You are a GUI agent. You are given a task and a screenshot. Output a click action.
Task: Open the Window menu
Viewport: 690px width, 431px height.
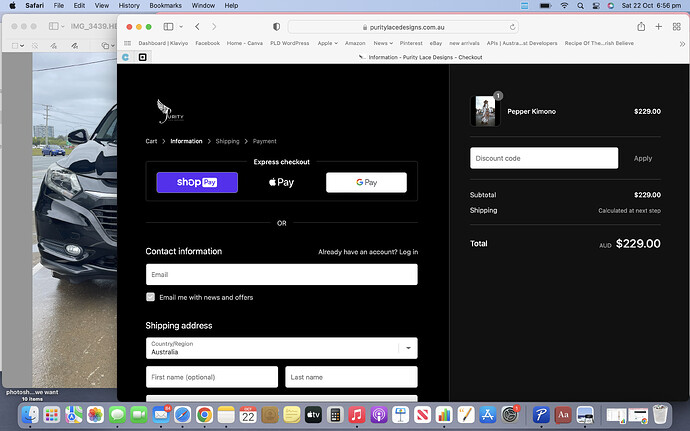(x=203, y=5)
